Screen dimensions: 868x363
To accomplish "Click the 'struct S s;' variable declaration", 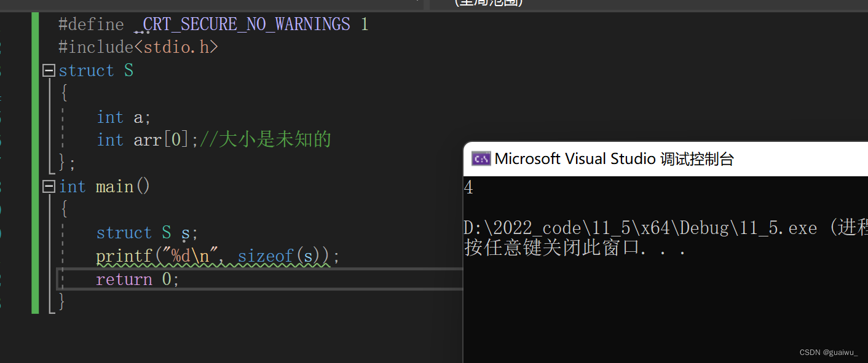I will click(x=147, y=233).
